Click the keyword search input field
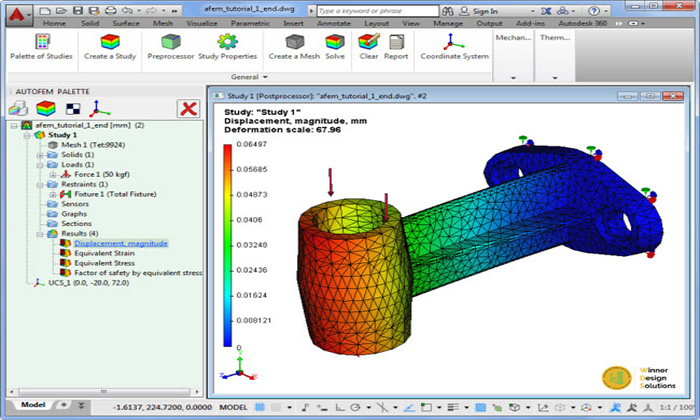This screenshot has width=700, height=420. (378, 11)
